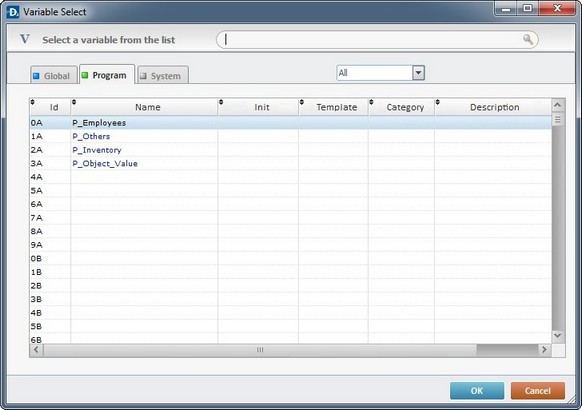Confirm selection with OK button
The height and width of the screenshot is (410, 582).
pos(477,391)
